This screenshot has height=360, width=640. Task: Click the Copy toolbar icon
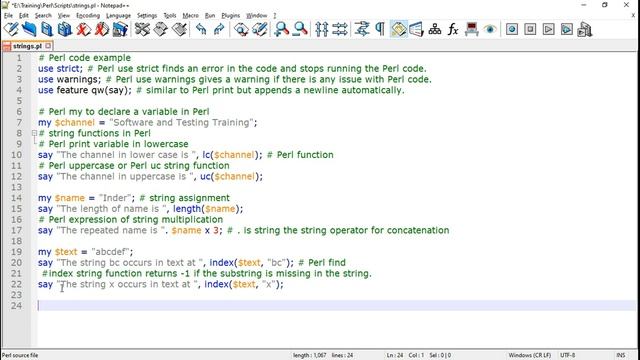160,29
